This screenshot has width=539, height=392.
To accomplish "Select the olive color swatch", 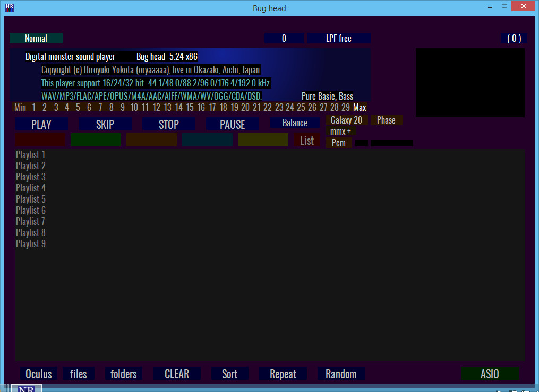I will (263, 140).
